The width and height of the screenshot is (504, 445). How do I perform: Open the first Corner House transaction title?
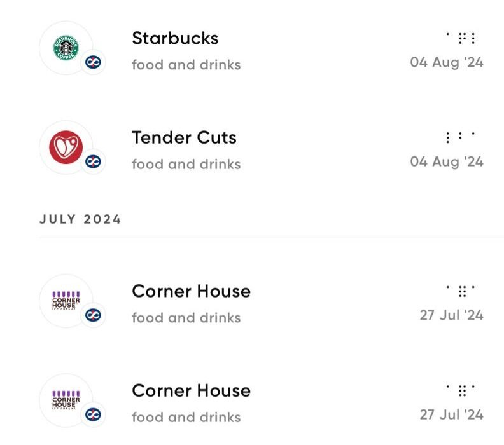pos(191,291)
